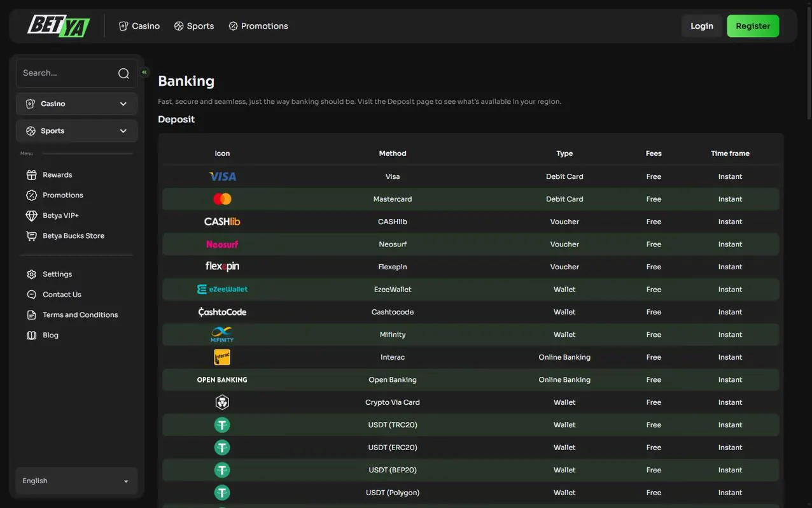Open Sports in the top navigation
Viewport: 812px width, 508px height.
(x=194, y=26)
